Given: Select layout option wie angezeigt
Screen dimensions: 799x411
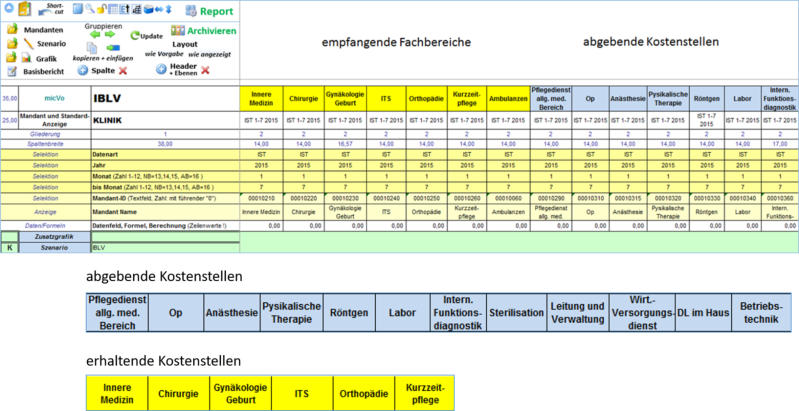Looking at the screenshot, I should tap(211, 56).
